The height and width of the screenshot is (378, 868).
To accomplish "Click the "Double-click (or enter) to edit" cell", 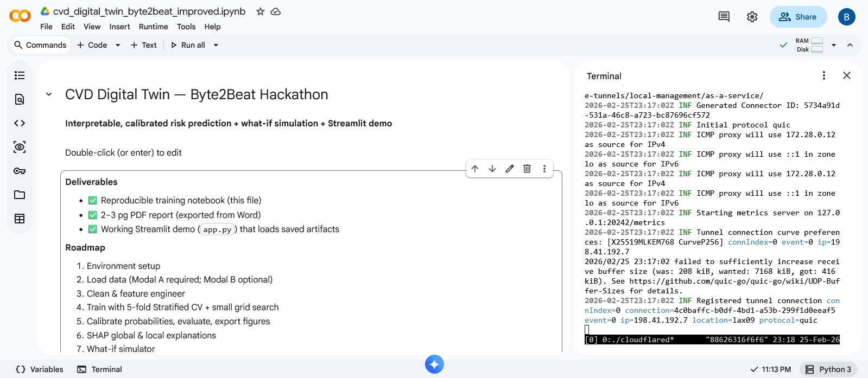I will pyautogui.click(x=123, y=152).
